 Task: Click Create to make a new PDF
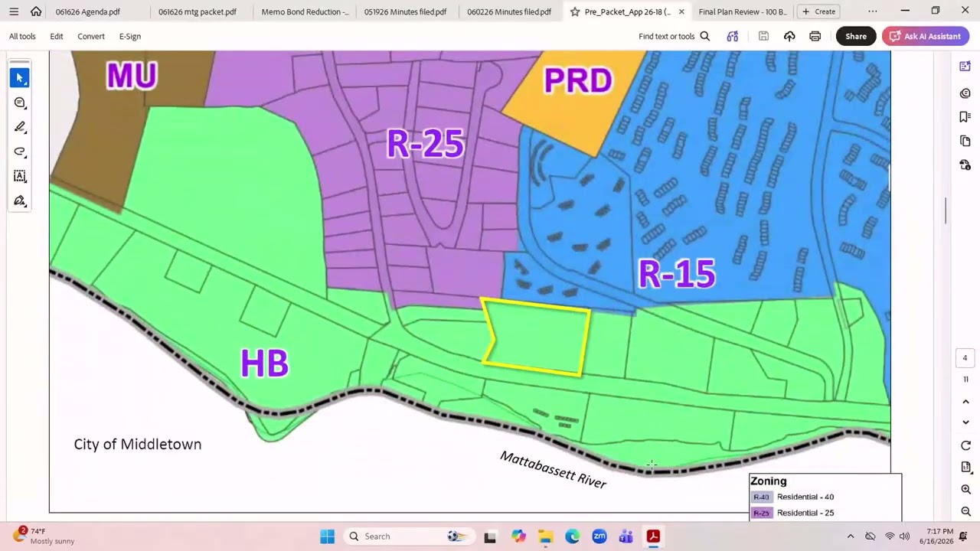pyautogui.click(x=818, y=11)
